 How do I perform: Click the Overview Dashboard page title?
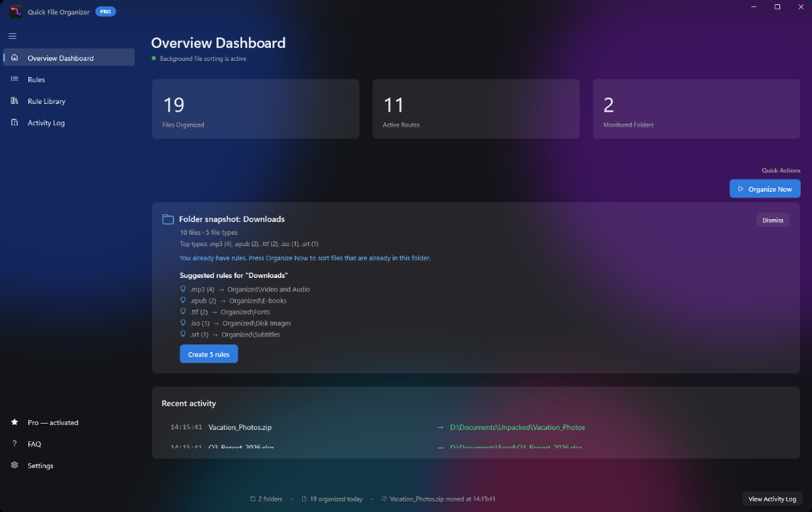[218, 42]
